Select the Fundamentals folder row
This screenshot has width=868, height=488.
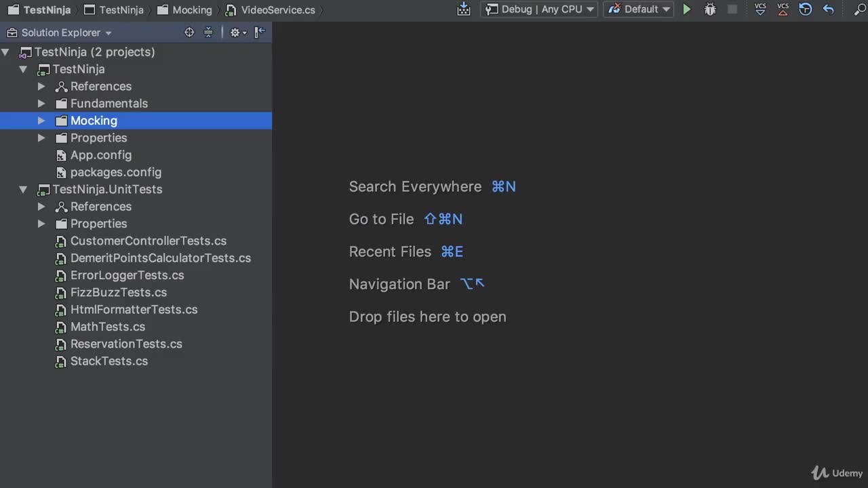point(136,104)
